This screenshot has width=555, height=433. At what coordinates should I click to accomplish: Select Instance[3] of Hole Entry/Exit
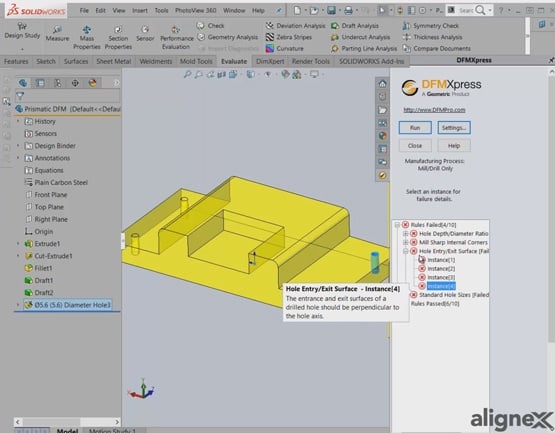coord(441,277)
